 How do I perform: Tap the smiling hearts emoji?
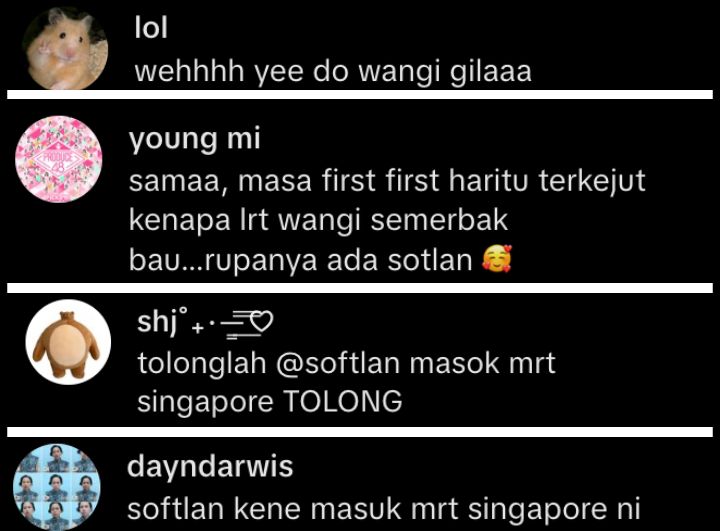[496, 259]
